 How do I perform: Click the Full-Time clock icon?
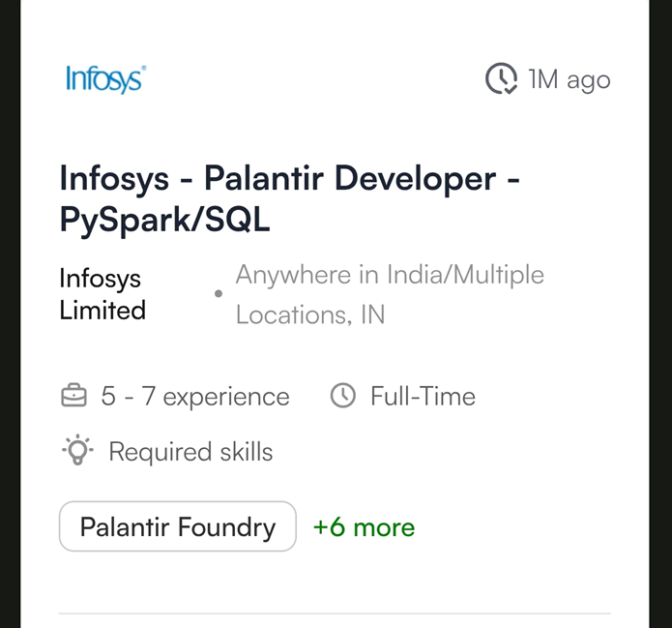[x=343, y=396]
